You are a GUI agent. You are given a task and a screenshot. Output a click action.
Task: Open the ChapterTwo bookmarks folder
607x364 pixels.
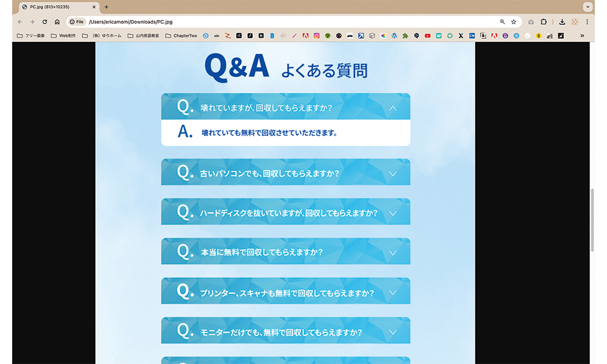pyautogui.click(x=181, y=36)
